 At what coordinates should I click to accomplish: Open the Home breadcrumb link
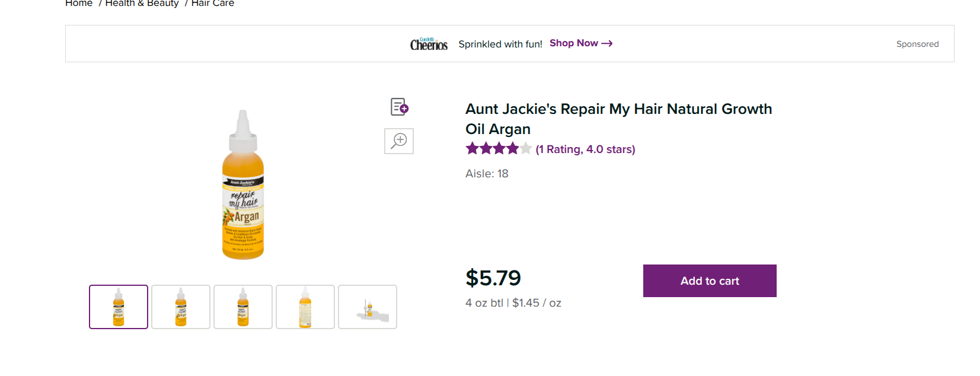coord(79,4)
